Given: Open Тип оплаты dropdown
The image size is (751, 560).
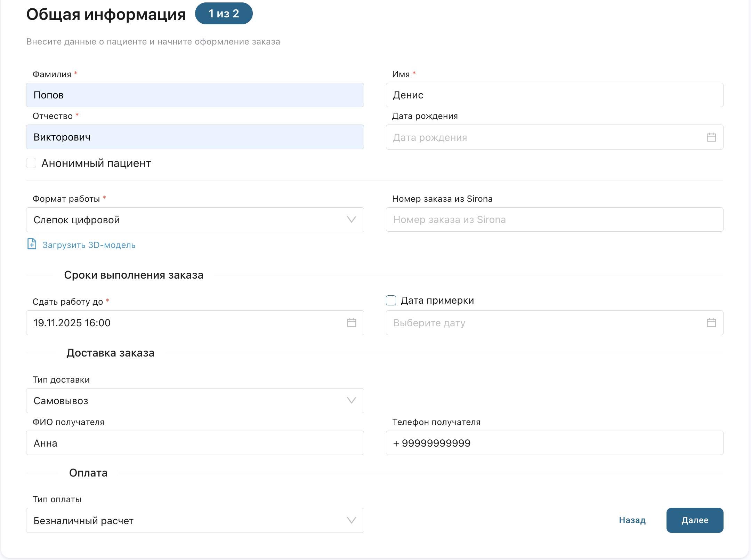Looking at the screenshot, I should pyautogui.click(x=195, y=520).
